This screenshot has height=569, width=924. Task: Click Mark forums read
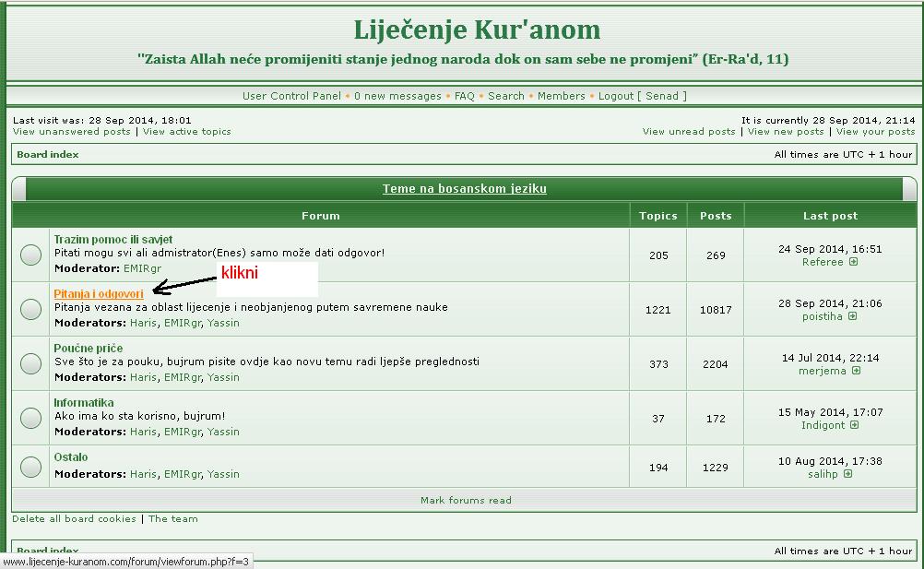(x=466, y=501)
